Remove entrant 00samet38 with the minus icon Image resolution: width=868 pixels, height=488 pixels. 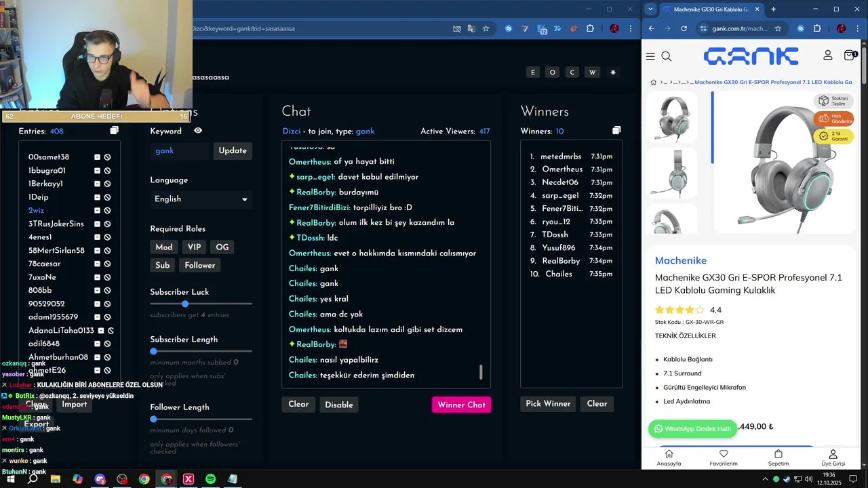97,157
